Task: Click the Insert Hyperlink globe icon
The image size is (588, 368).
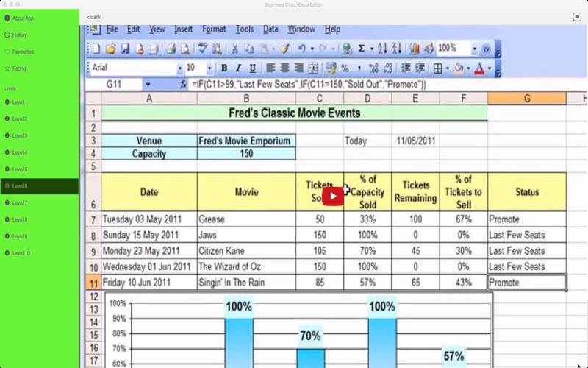Action: (347, 49)
